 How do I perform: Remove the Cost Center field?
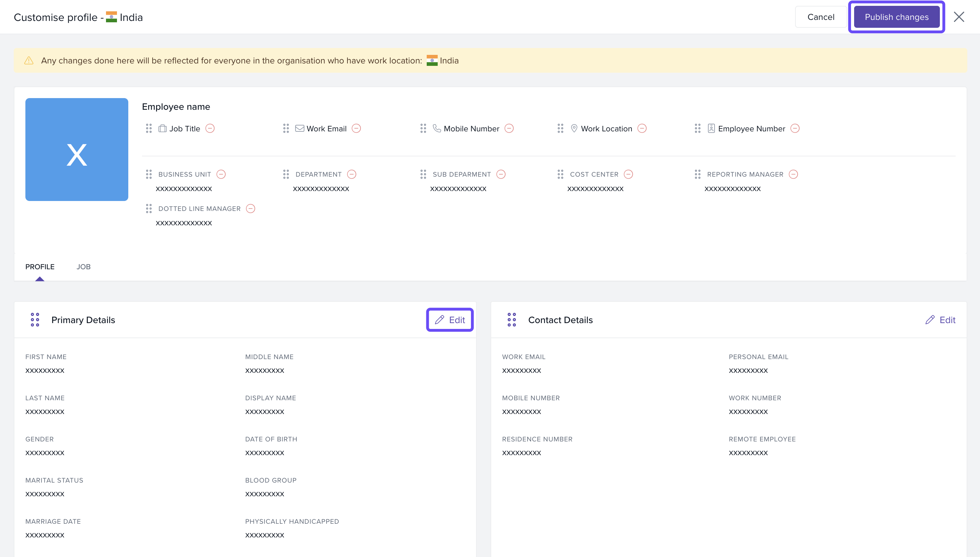pos(628,175)
